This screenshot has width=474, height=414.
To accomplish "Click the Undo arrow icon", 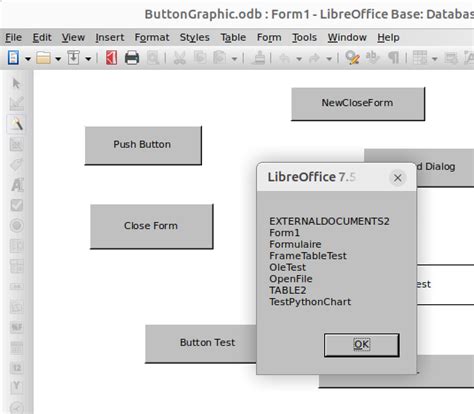I will (x=284, y=58).
